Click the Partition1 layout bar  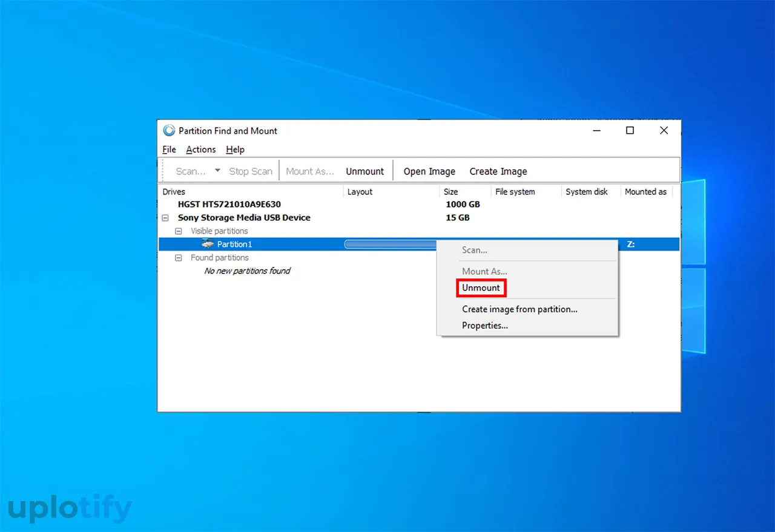391,245
